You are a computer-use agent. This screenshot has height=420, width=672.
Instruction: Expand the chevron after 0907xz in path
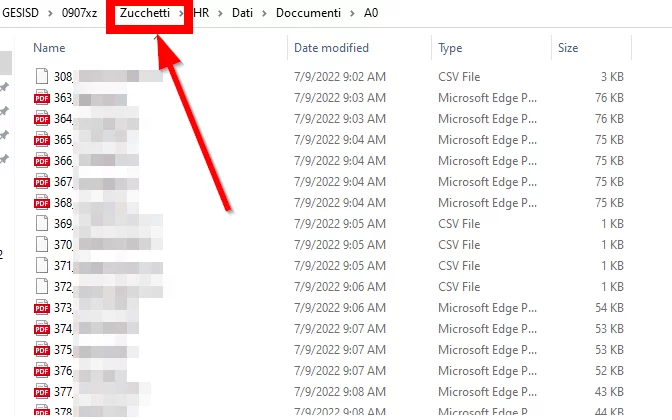click(x=110, y=12)
